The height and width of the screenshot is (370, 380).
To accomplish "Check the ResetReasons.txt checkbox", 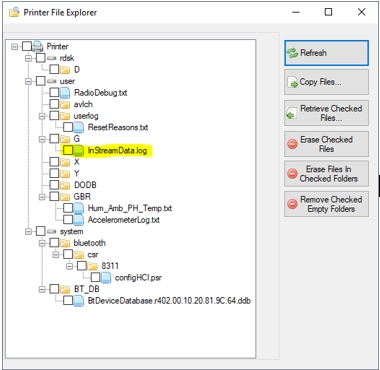I will tap(68, 127).
